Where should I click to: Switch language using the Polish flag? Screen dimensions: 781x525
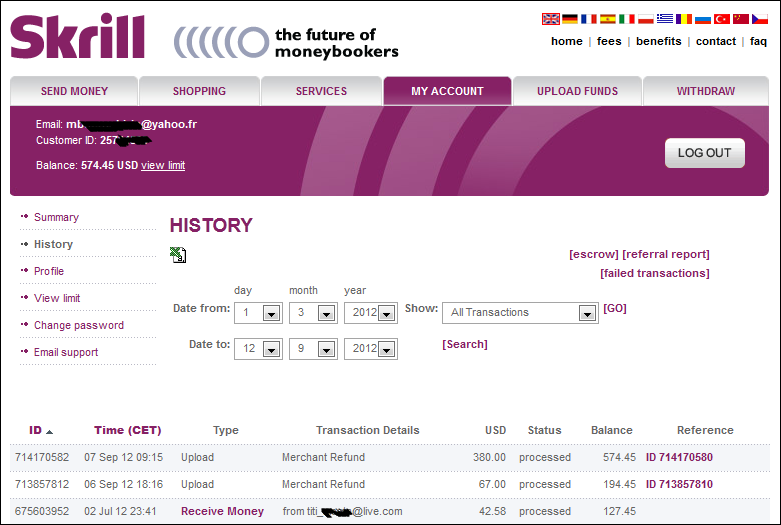(x=646, y=19)
